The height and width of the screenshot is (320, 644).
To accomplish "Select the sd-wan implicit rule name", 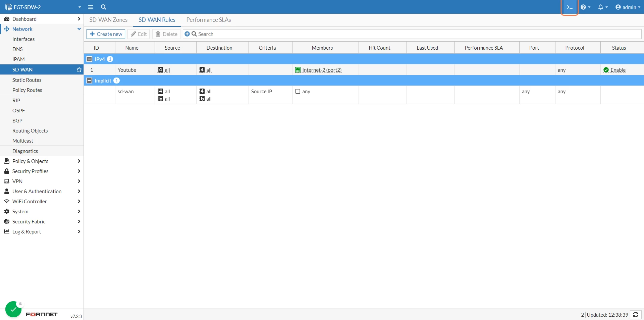I will point(126,92).
